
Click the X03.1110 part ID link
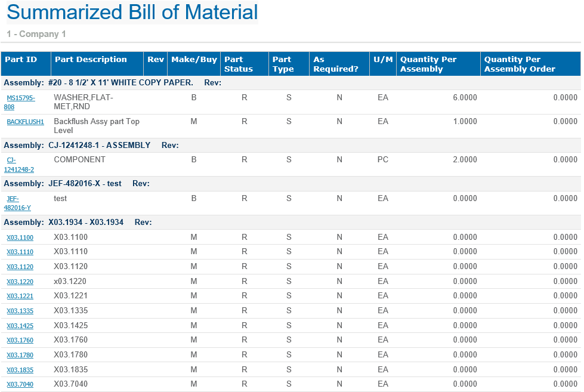[x=20, y=252]
